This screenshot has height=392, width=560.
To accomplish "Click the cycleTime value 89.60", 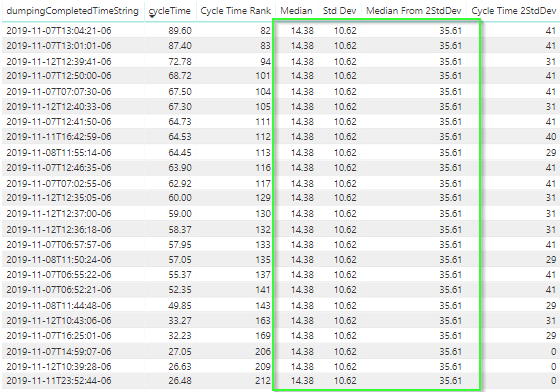I will (180, 31).
